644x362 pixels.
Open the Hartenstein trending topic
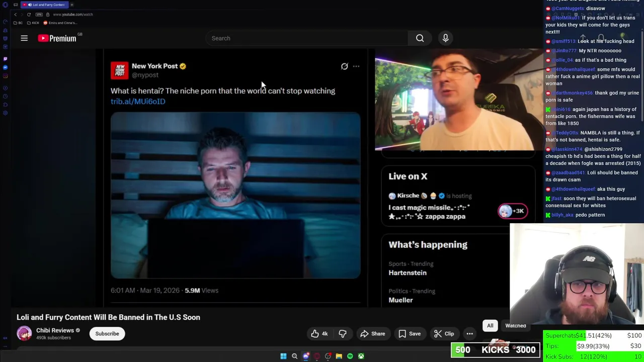[x=408, y=273]
